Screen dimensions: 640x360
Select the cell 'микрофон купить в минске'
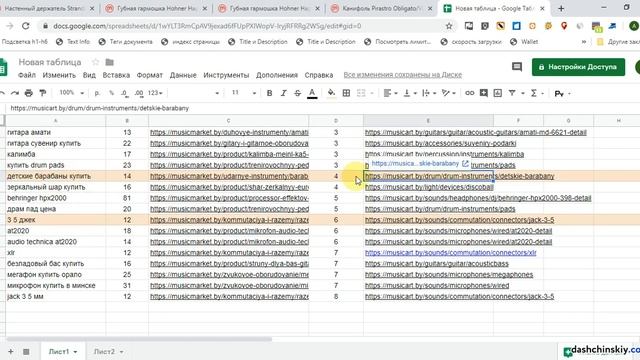coord(56,286)
